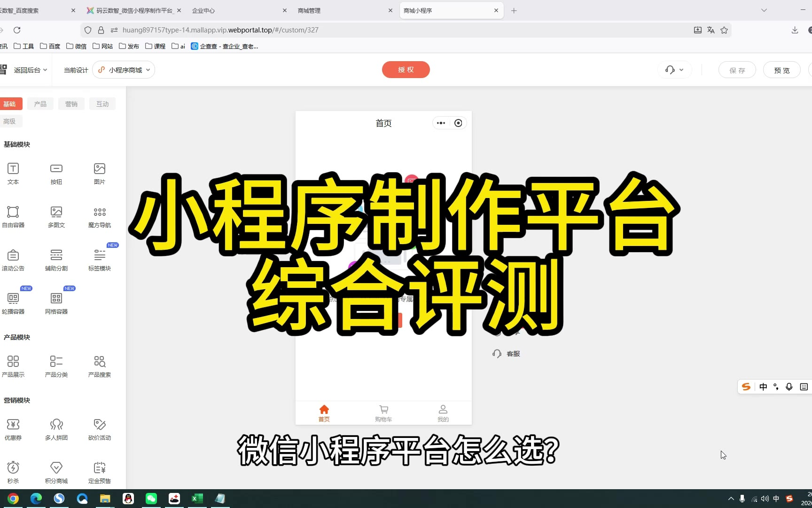The image size is (812, 508).
Task: Switch to the 商城管理 browser tab
Action: pyautogui.click(x=345, y=10)
